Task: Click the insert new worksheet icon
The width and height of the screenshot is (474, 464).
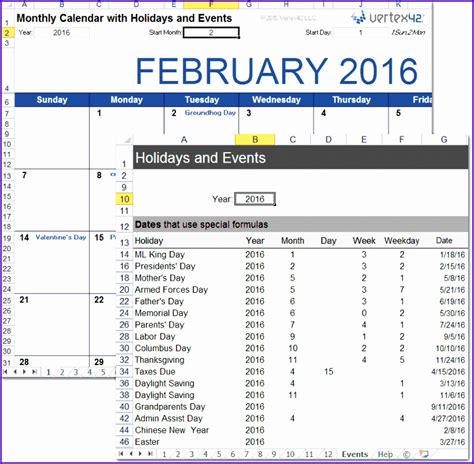Action: [424, 454]
